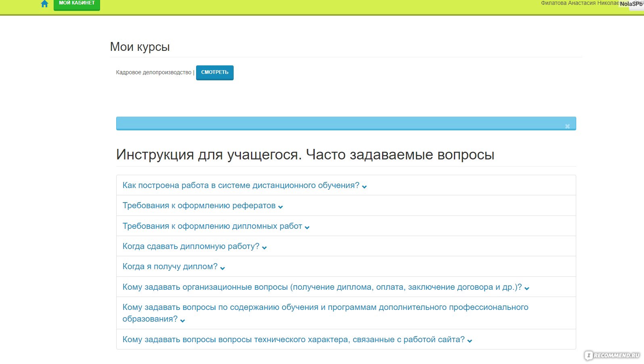Expand 'Когда я получу диплом?' question
644x364 pixels.
click(174, 266)
